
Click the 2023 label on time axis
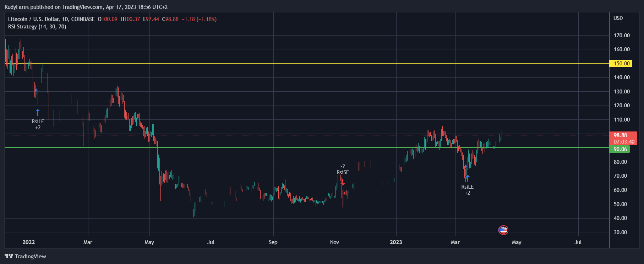coord(396,242)
